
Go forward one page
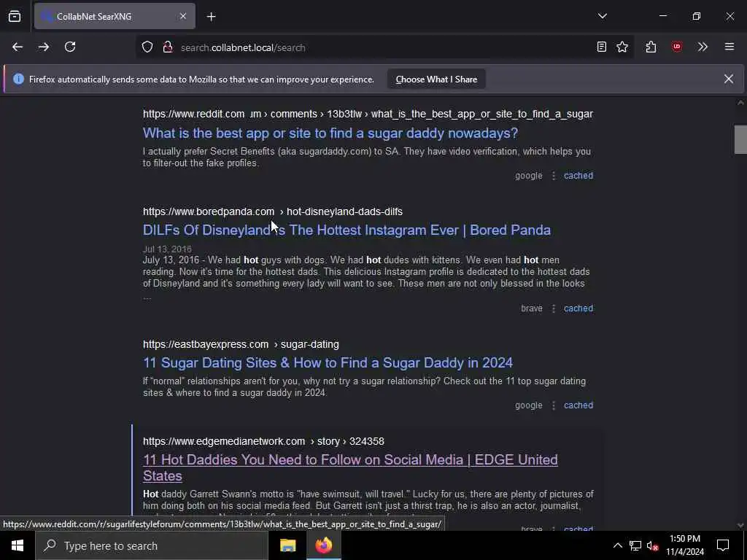44,47
